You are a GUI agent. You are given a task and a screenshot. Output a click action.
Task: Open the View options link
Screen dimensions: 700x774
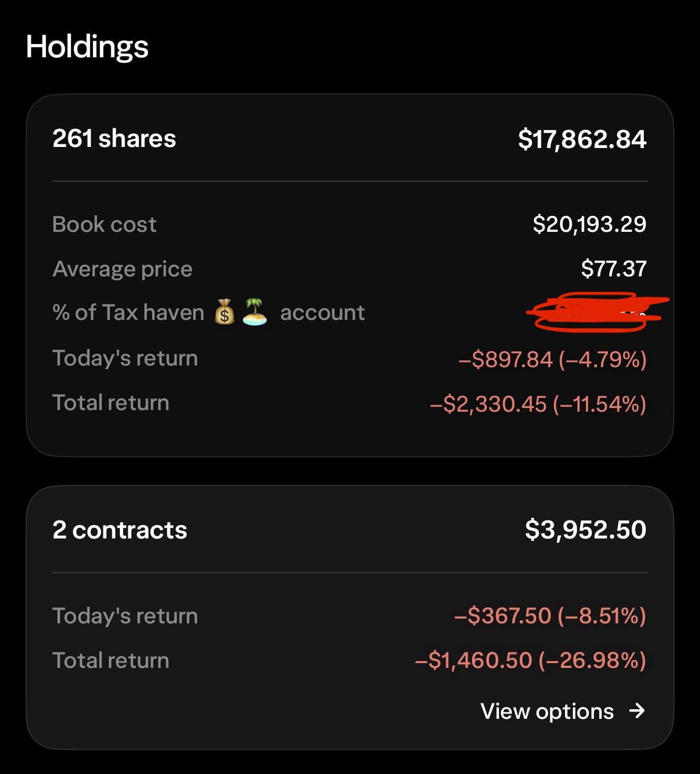[x=547, y=711]
